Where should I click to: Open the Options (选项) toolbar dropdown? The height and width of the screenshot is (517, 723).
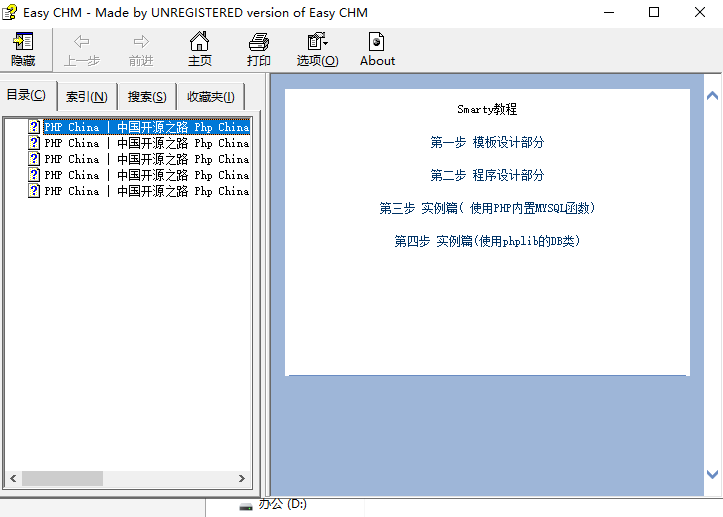(318, 49)
